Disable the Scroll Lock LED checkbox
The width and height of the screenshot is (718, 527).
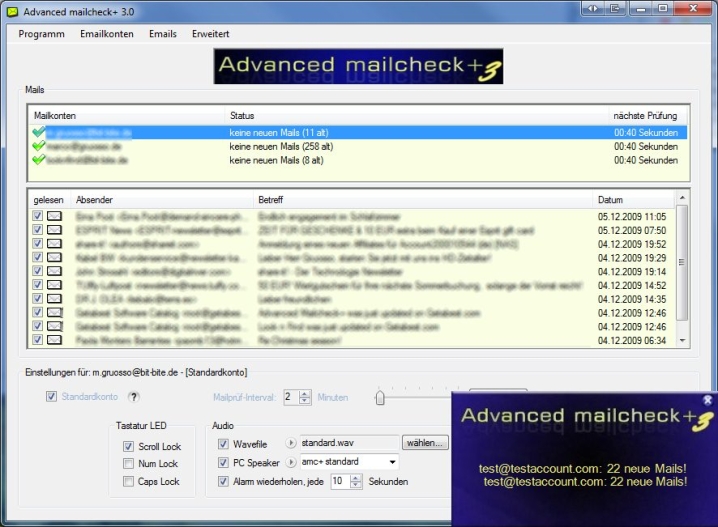128,446
